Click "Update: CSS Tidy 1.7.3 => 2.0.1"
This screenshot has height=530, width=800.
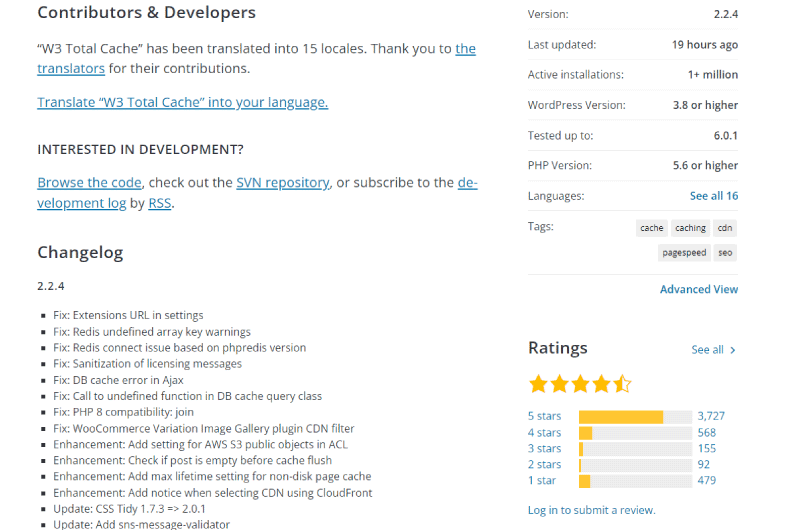coord(130,509)
